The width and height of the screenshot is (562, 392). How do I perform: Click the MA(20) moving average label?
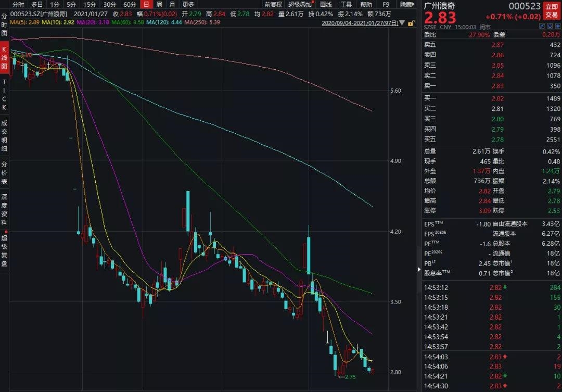pos(93,22)
